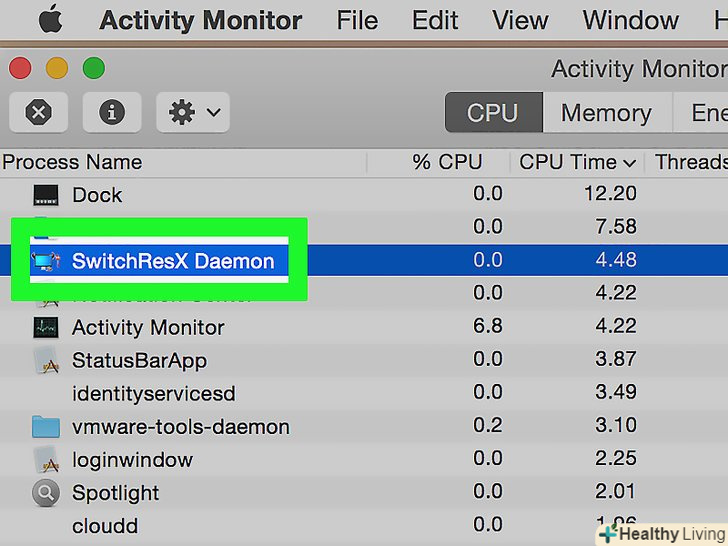Click the Spotlight magnifier icon
This screenshot has width=728, height=546.
46,493
